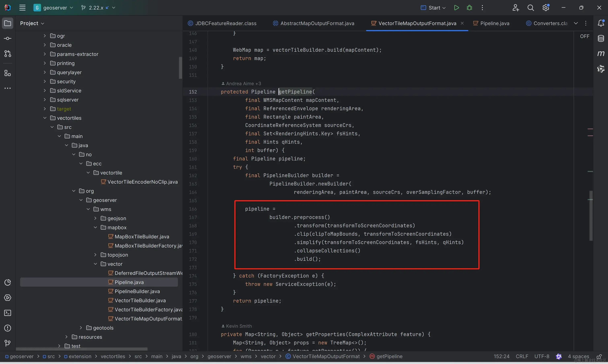Screen dimensions: 608x364
Task: Open the Database tool window
Action: tap(601, 38)
